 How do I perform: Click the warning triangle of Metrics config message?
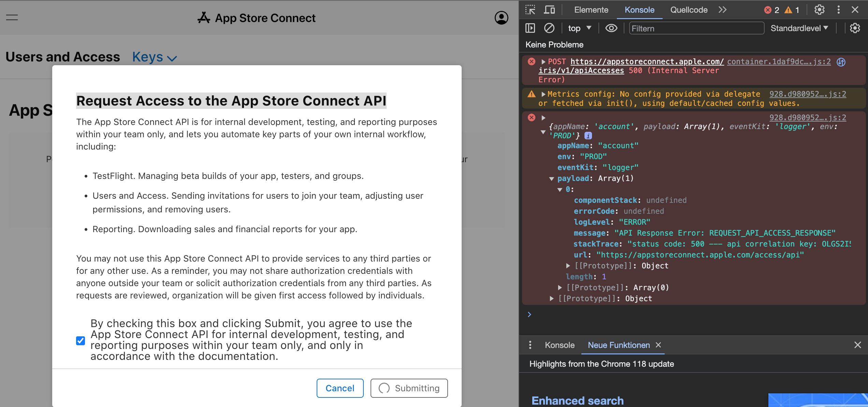click(x=532, y=94)
